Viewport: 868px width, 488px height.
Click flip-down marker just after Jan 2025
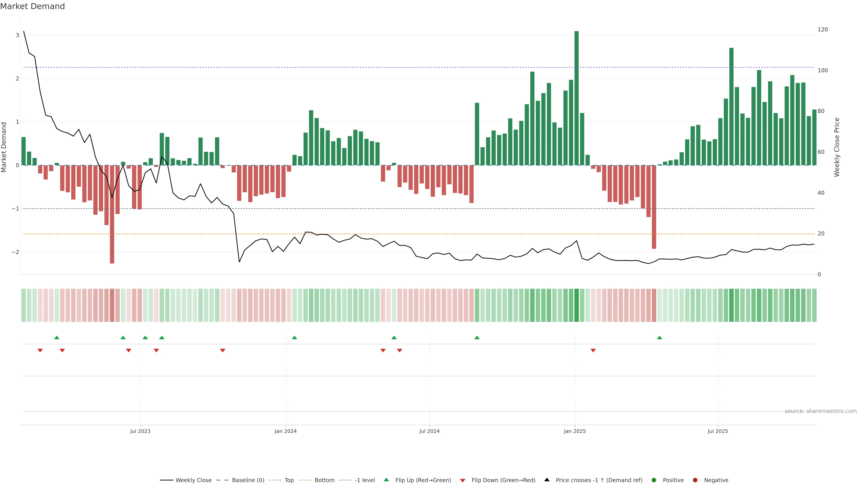(x=593, y=351)
